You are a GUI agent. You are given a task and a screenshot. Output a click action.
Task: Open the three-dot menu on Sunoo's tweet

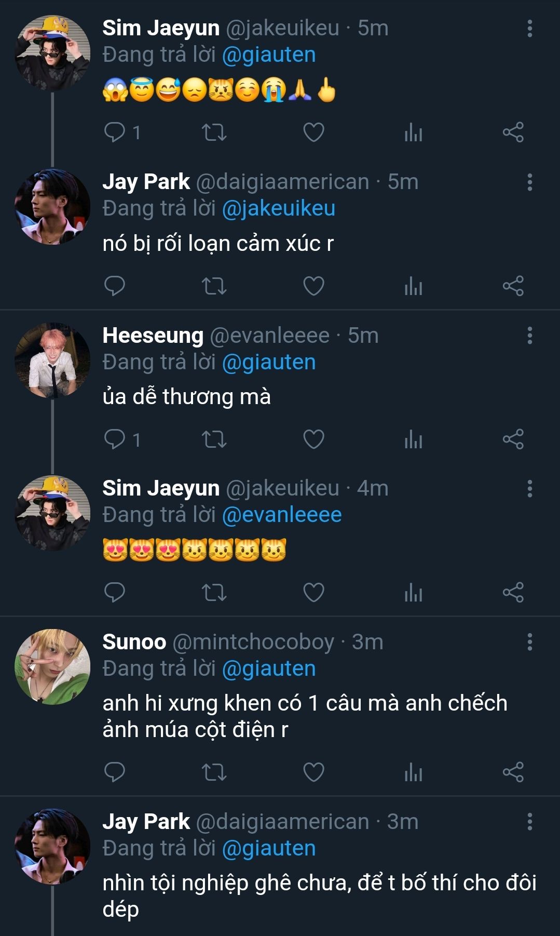coord(529,642)
